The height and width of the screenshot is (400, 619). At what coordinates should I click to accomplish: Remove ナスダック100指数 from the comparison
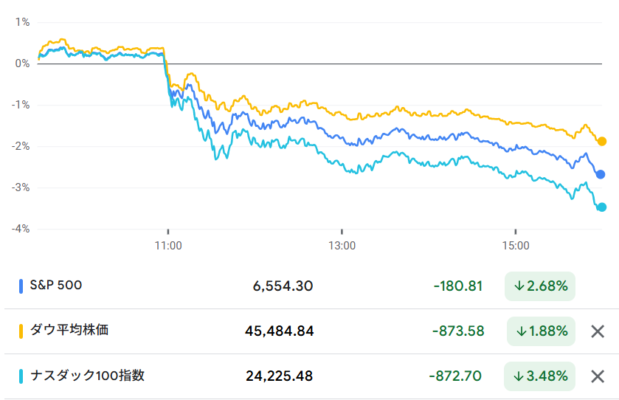pyautogui.click(x=597, y=376)
